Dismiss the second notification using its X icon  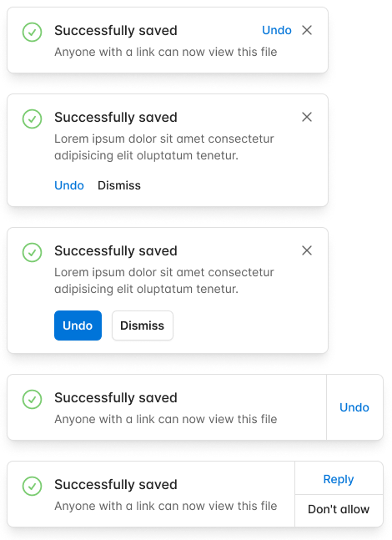307,117
